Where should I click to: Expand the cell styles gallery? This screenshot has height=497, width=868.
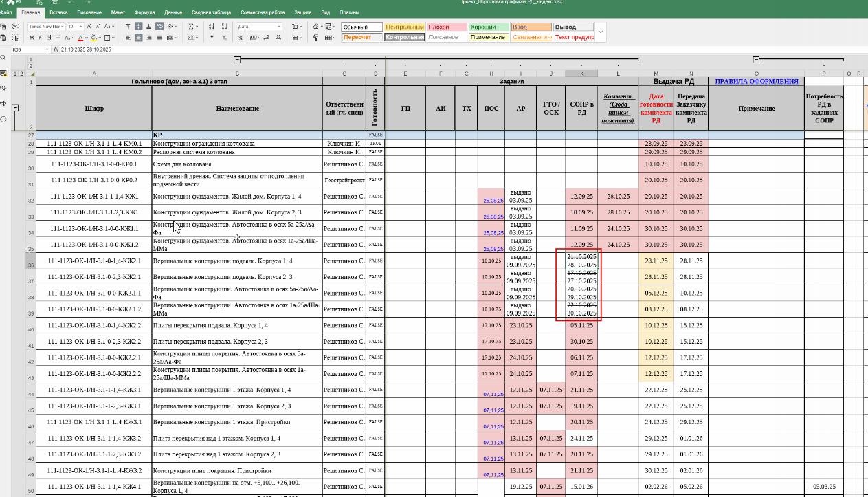tap(601, 32)
